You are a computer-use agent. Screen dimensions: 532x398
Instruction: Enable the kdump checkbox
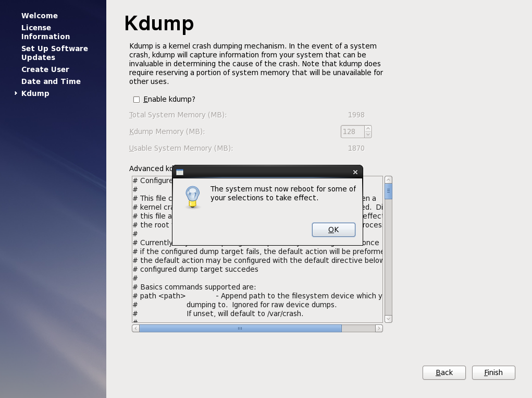click(x=137, y=100)
